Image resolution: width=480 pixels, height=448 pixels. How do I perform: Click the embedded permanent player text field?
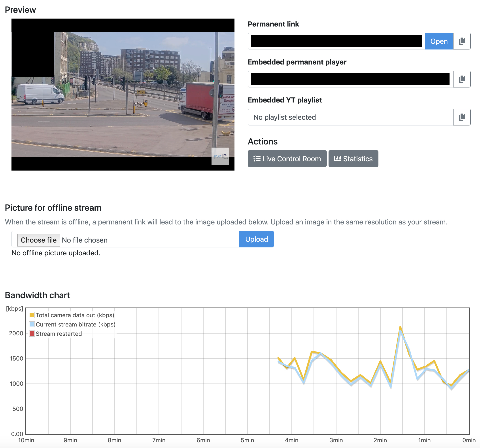point(349,79)
